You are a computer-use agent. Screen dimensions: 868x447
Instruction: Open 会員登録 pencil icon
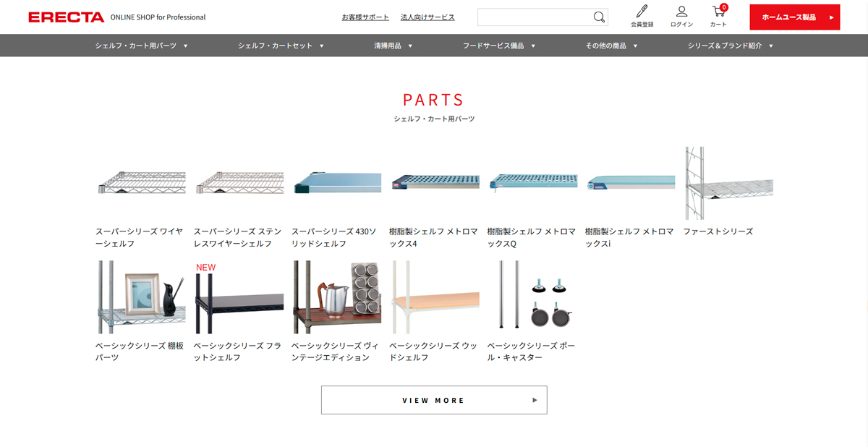(x=642, y=12)
